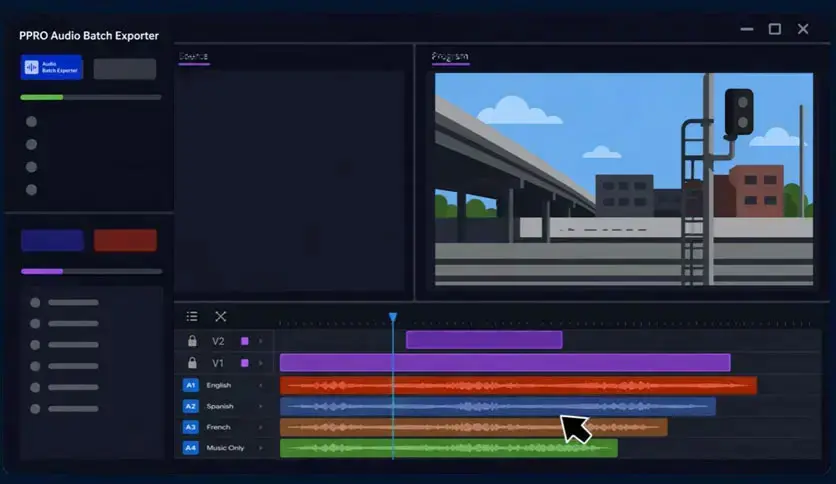836x484 pixels.
Task: Expand the Music Only track arrow
Action: click(x=261, y=448)
